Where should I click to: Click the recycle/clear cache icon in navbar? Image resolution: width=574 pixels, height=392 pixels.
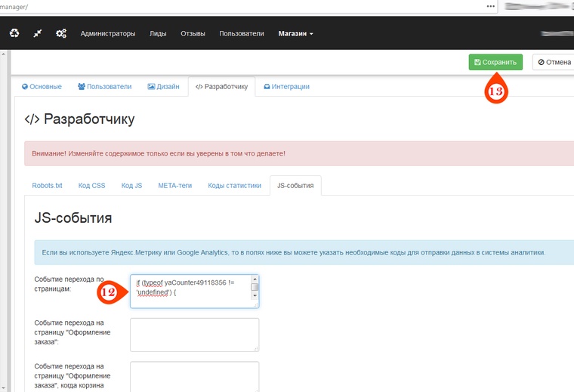click(x=14, y=33)
